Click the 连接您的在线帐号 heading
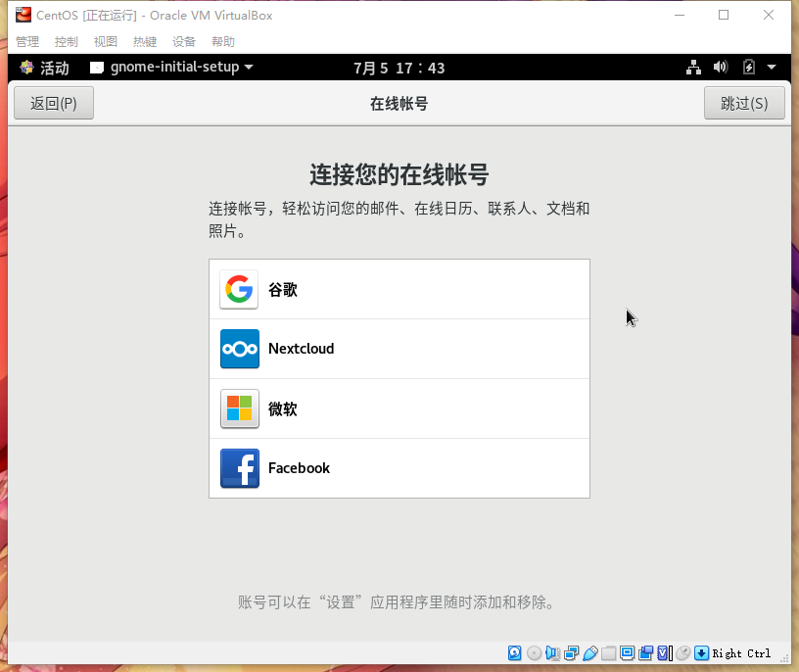Screen dimensions: 799x672 [399, 174]
